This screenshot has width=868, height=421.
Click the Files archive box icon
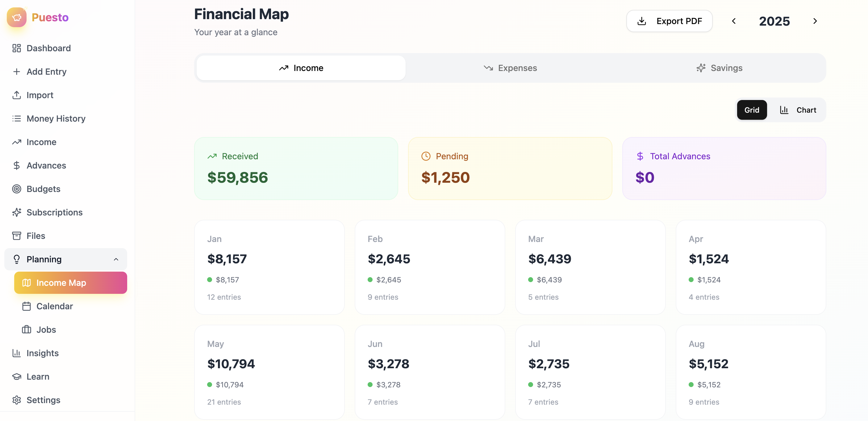[x=16, y=236]
